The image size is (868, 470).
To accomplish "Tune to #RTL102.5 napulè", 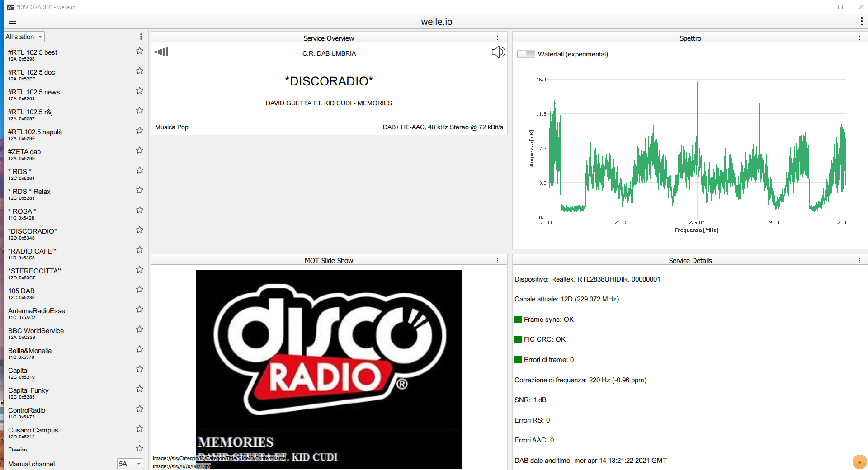I will (x=68, y=134).
